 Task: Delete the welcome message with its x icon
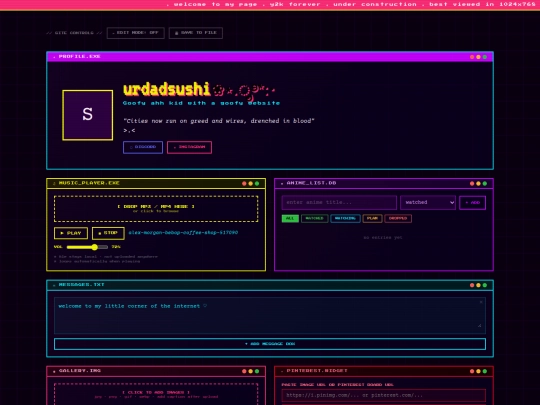click(x=481, y=302)
